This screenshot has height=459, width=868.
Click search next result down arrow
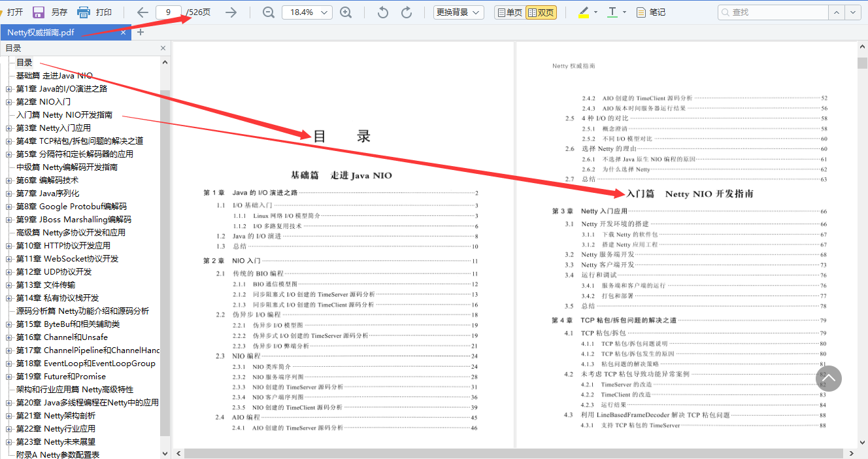tap(852, 12)
